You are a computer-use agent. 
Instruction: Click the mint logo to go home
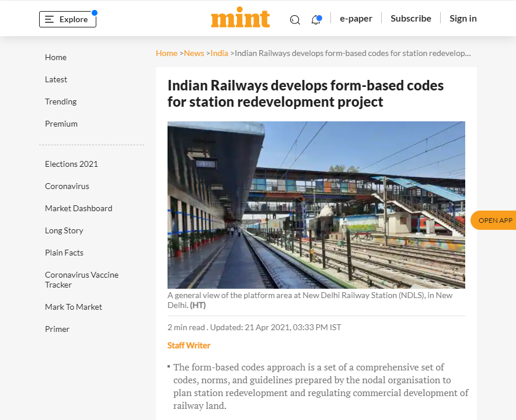pyautogui.click(x=240, y=18)
